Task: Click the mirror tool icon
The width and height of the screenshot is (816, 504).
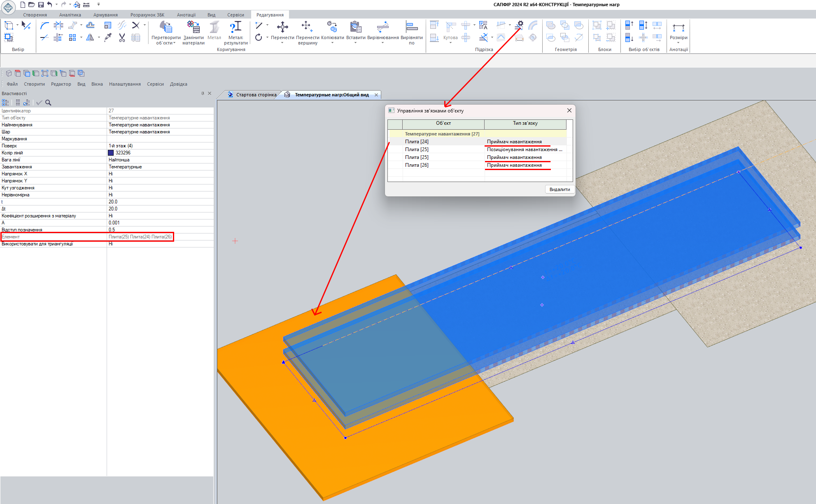Action: pyautogui.click(x=90, y=38)
